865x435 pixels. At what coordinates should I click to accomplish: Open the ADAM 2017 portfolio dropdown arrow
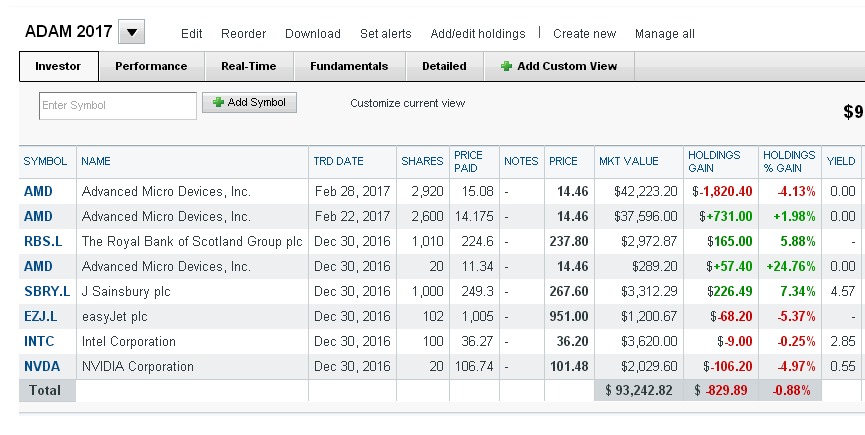(x=131, y=32)
